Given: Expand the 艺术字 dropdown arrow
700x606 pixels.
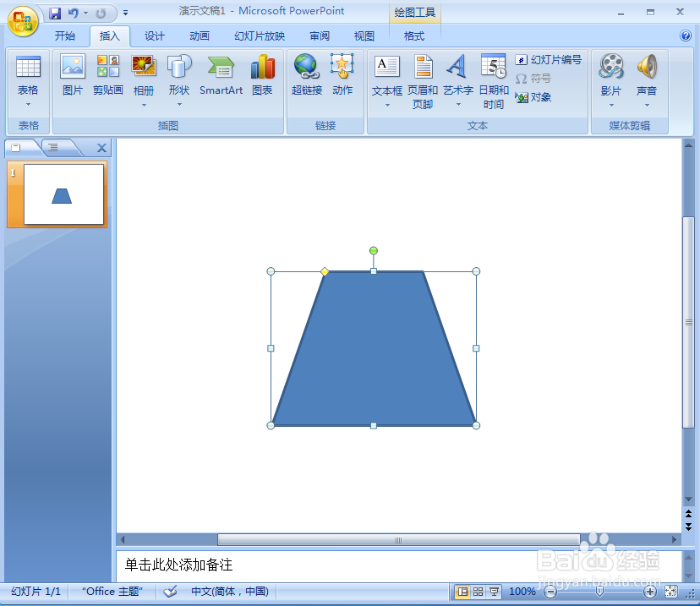Looking at the screenshot, I should pyautogui.click(x=458, y=105).
